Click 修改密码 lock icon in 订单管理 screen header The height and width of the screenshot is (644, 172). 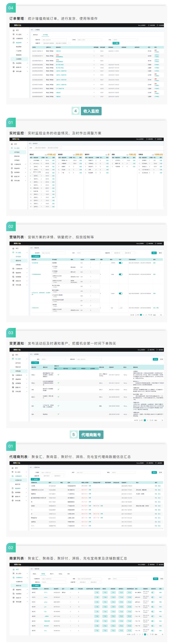[149, 25]
